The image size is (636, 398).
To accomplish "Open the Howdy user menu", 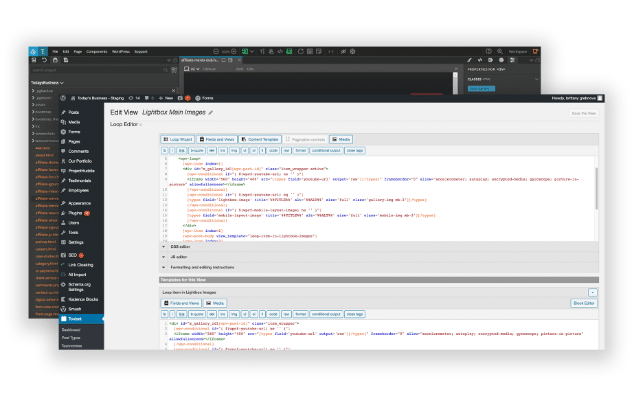I will (577, 98).
